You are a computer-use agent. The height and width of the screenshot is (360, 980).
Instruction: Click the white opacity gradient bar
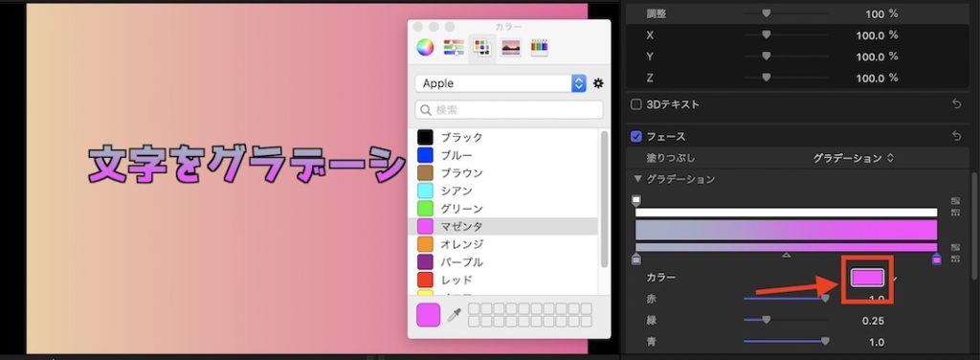tap(787, 213)
